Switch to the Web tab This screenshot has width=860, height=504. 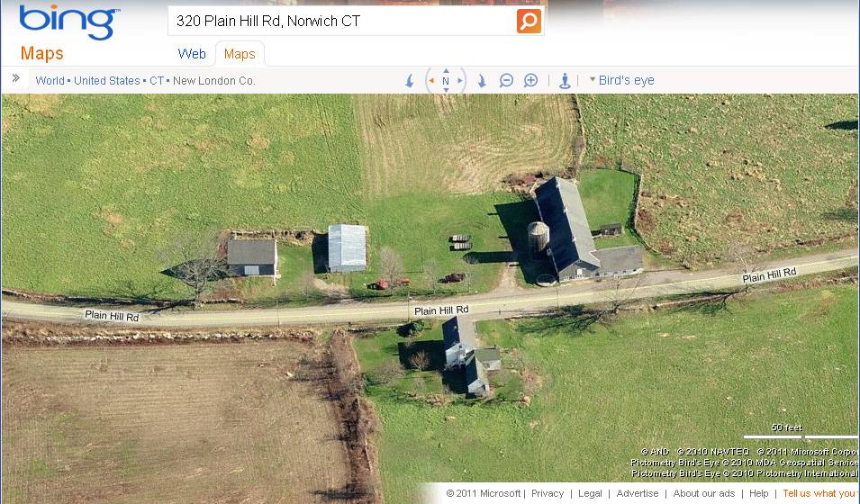click(192, 54)
